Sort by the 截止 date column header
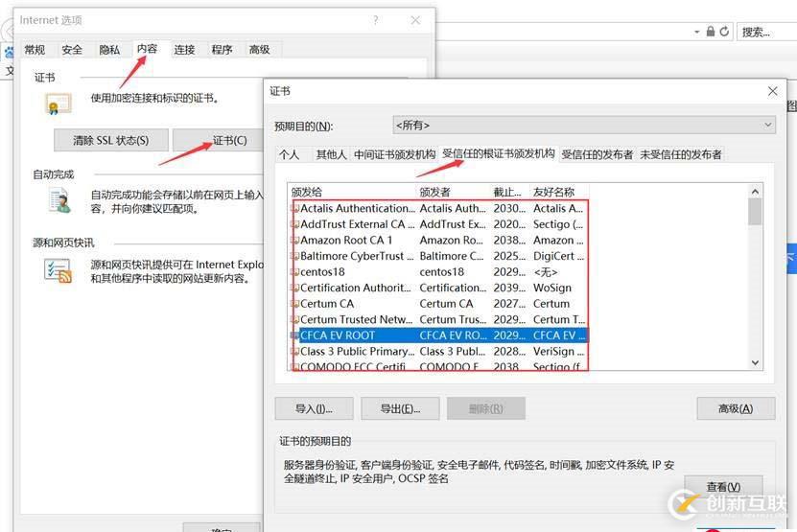Screen dimensions: 797x532 pyautogui.click(x=510, y=192)
